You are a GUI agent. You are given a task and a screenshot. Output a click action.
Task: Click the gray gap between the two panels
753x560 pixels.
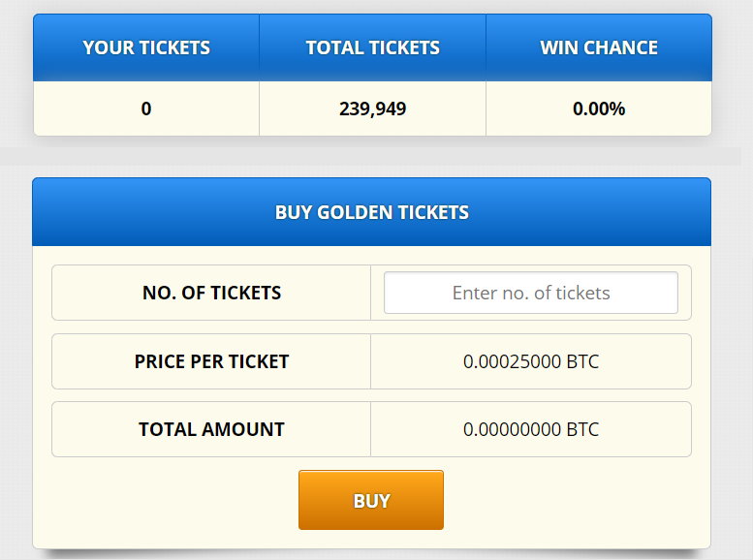pyautogui.click(x=372, y=157)
